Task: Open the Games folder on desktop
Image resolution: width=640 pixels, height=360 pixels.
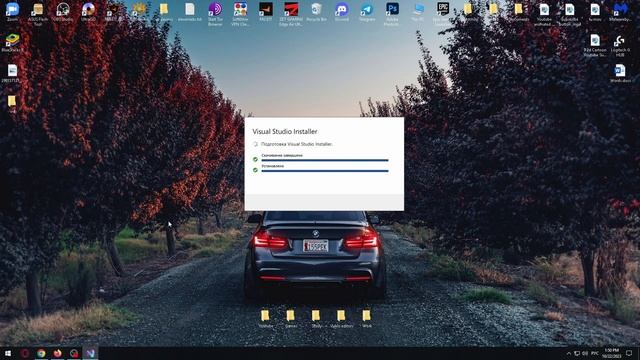Action: click(291, 318)
